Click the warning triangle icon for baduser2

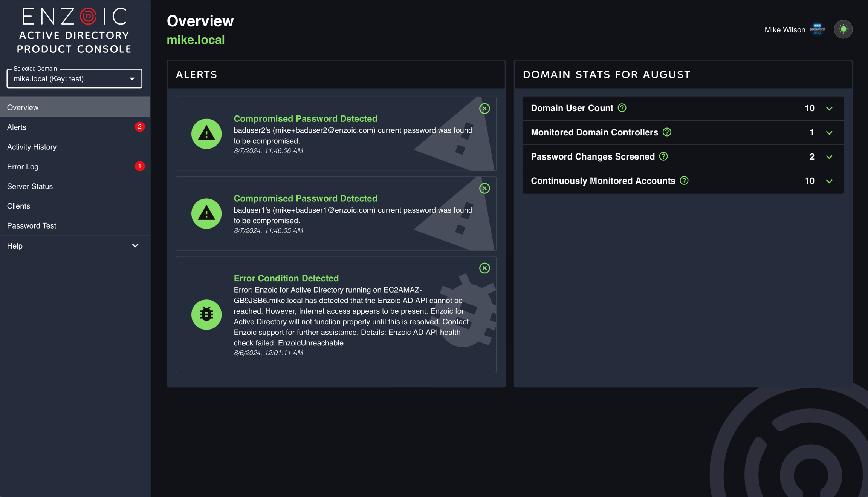coord(206,133)
